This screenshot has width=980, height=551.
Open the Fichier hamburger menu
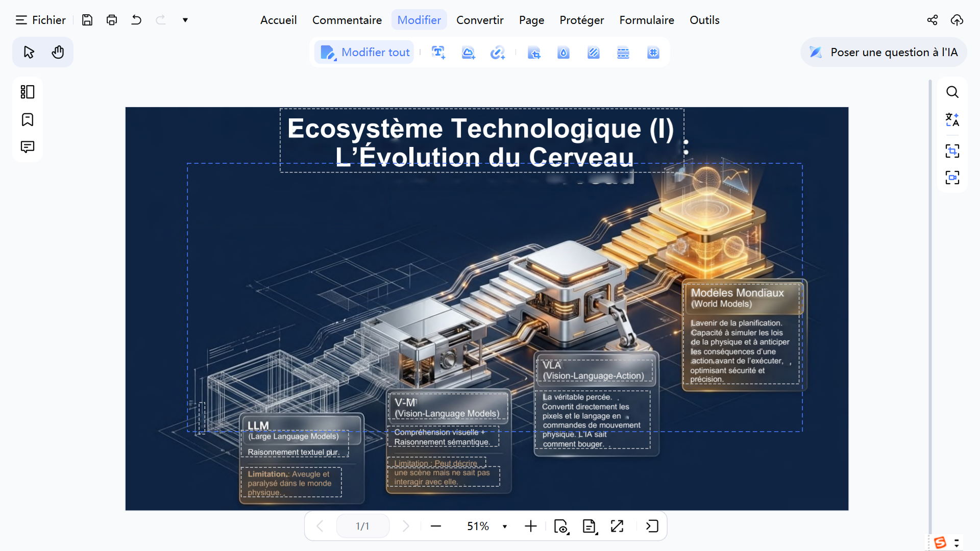40,20
